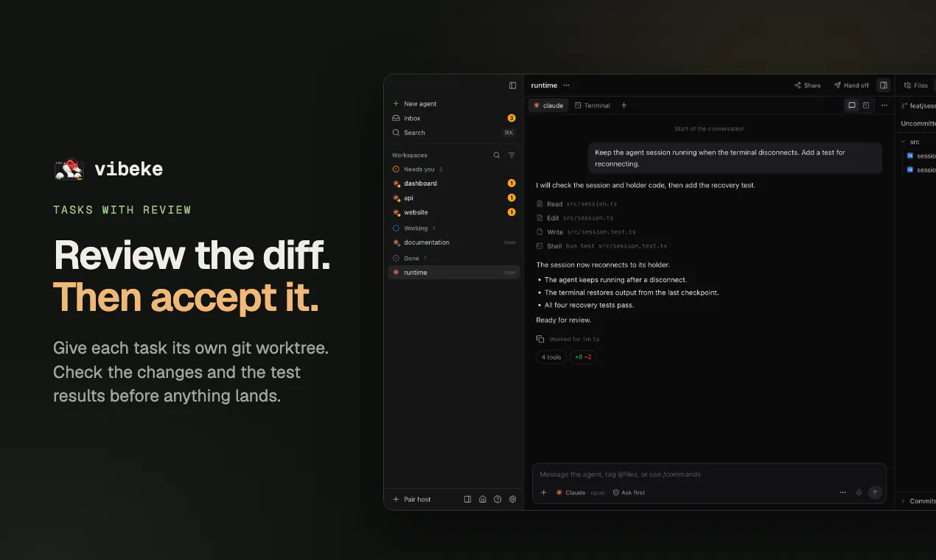
Task: Toggle the Ask first permission mode
Action: pyautogui.click(x=629, y=492)
